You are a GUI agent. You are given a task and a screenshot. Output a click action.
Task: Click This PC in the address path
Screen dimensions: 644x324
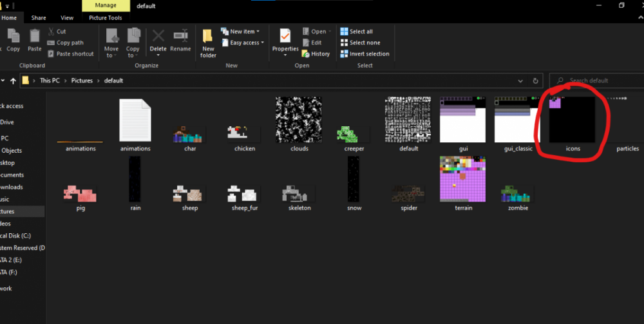tap(50, 81)
